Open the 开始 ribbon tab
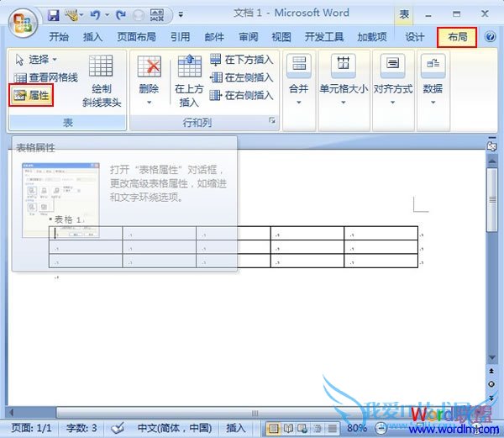Image resolution: width=504 pixels, height=438 pixels. click(59, 37)
